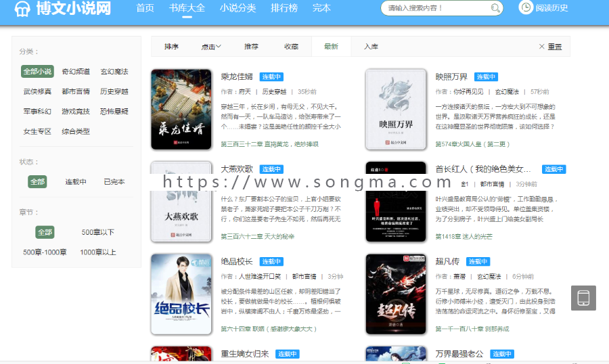Click 博文小说网 site title
Viewport: 609px width, 364px height.
(73, 9)
